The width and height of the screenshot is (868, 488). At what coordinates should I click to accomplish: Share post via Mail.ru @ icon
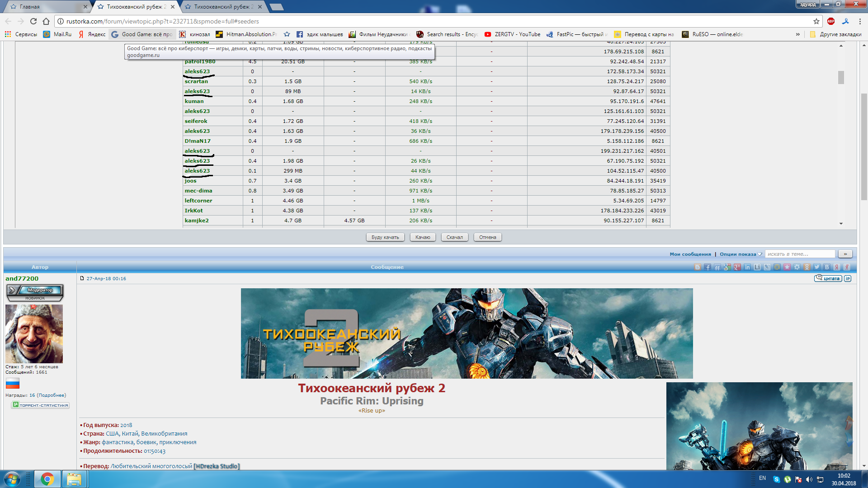[777, 267]
